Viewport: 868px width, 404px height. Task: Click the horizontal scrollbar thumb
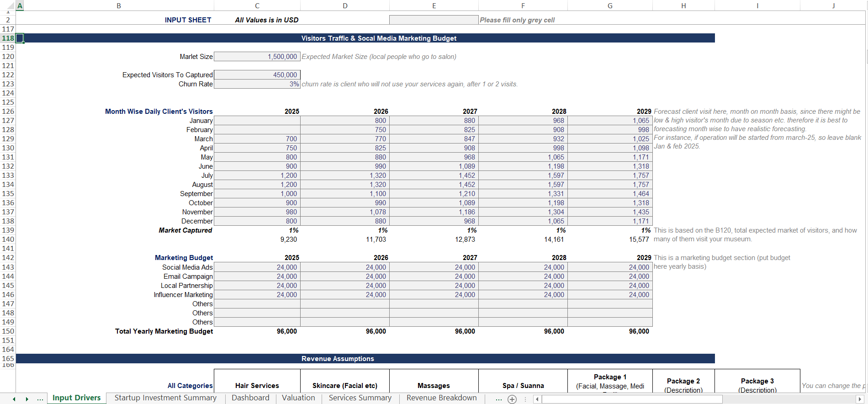[632, 399]
